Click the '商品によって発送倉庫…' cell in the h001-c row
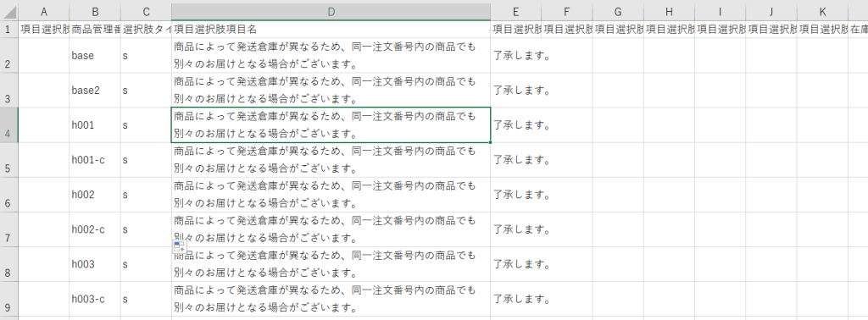The width and height of the screenshot is (868, 320). tap(331, 160)
